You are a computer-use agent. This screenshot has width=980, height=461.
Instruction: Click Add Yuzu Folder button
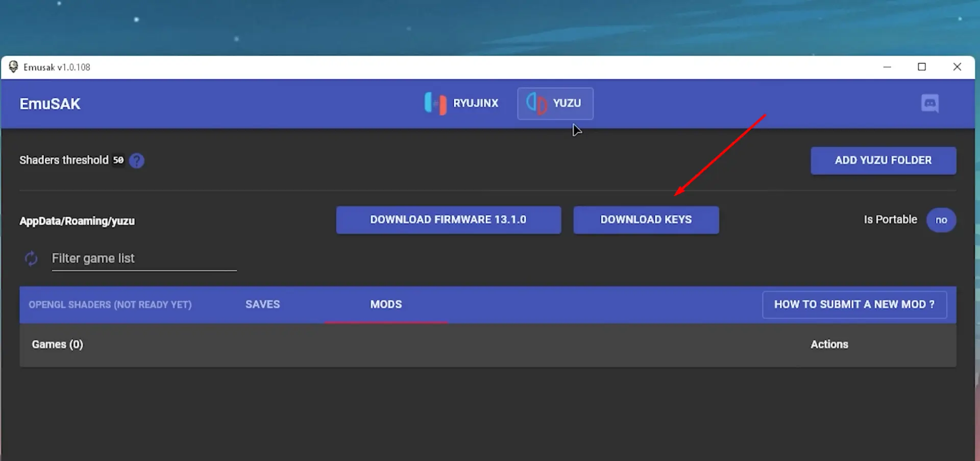click(x=883, y=160)
